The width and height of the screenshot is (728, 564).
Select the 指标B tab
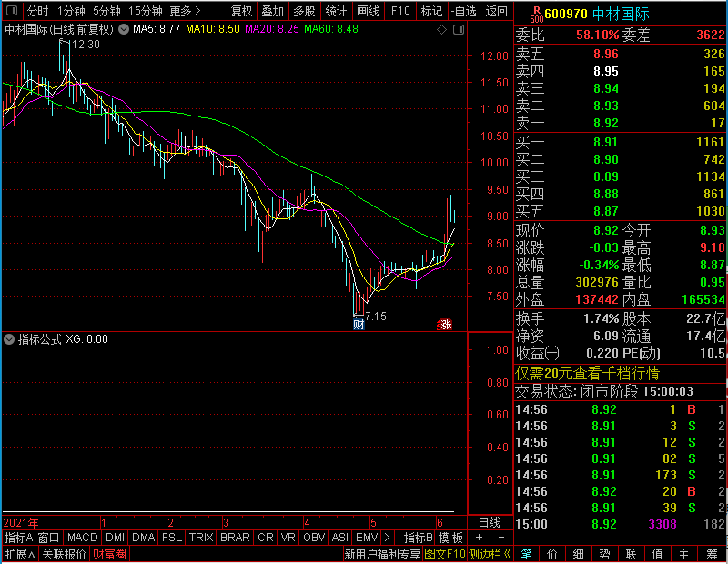click(x=418, y=538)
